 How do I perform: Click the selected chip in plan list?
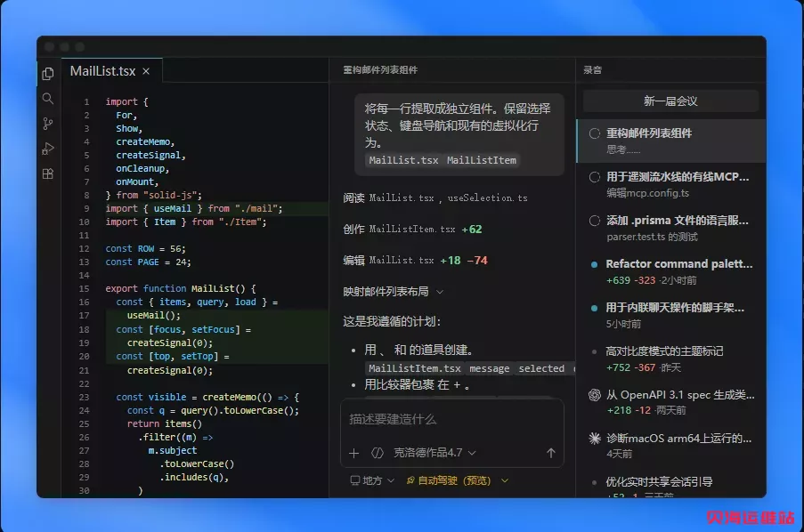541,368
